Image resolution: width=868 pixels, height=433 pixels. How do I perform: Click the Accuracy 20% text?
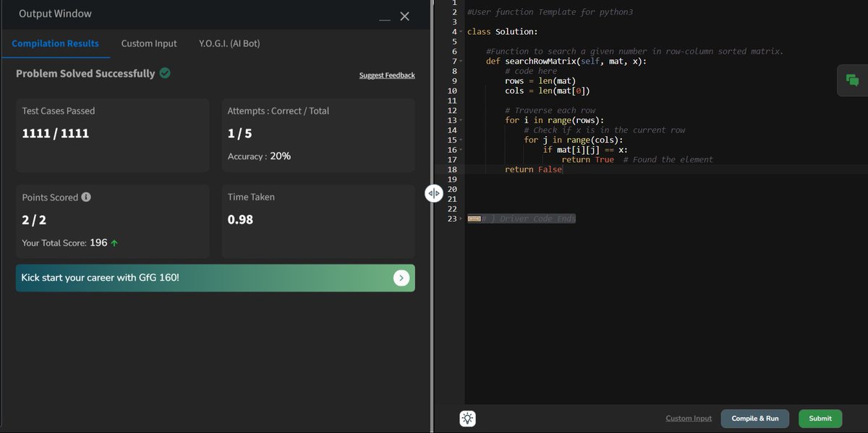(x=259, y=156)
